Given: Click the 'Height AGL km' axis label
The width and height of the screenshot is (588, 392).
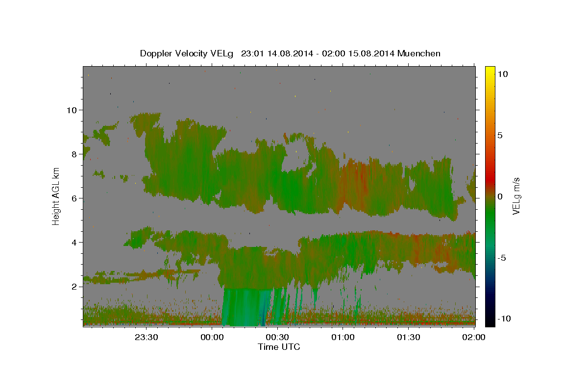Looking at the screenshot, I should 56,196.
